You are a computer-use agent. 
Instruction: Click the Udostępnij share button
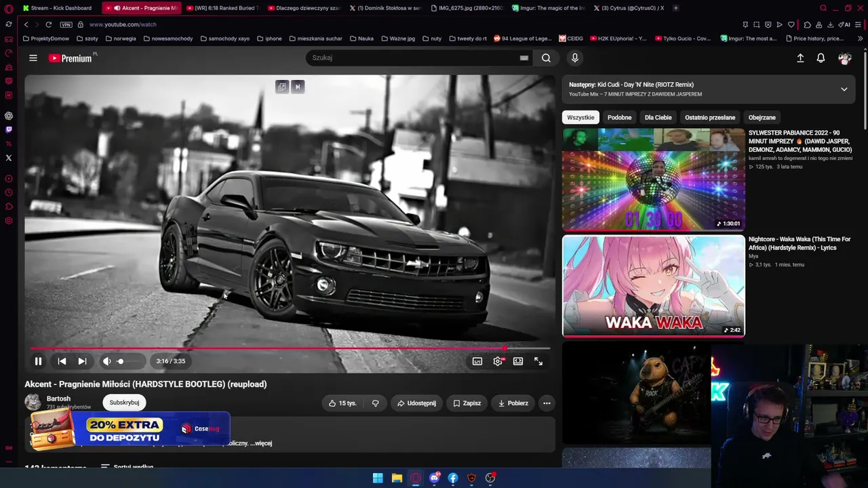[x=416, y=403]
